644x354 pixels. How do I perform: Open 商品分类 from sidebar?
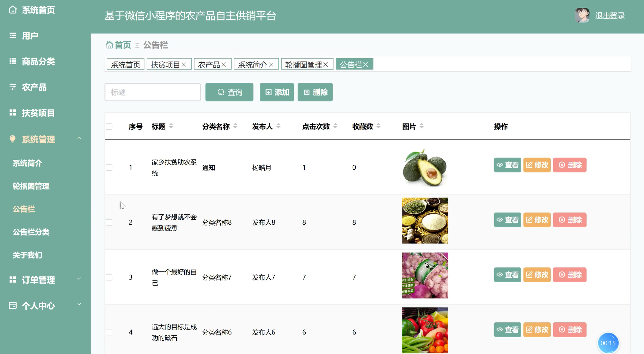[x=38, y=61]
